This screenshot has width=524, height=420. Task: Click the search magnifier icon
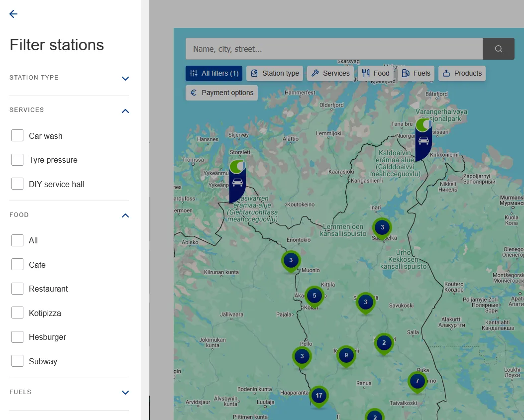(498, 48)
